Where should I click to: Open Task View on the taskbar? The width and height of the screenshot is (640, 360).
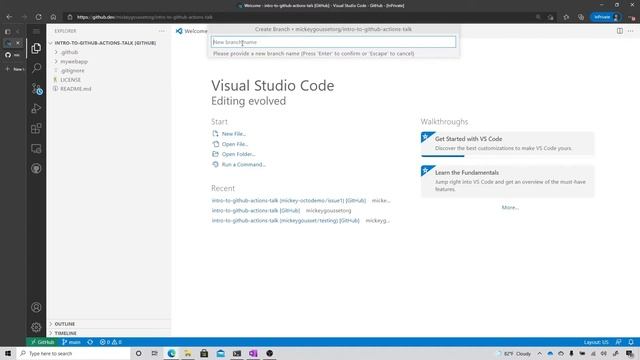[x=154, y=353]
